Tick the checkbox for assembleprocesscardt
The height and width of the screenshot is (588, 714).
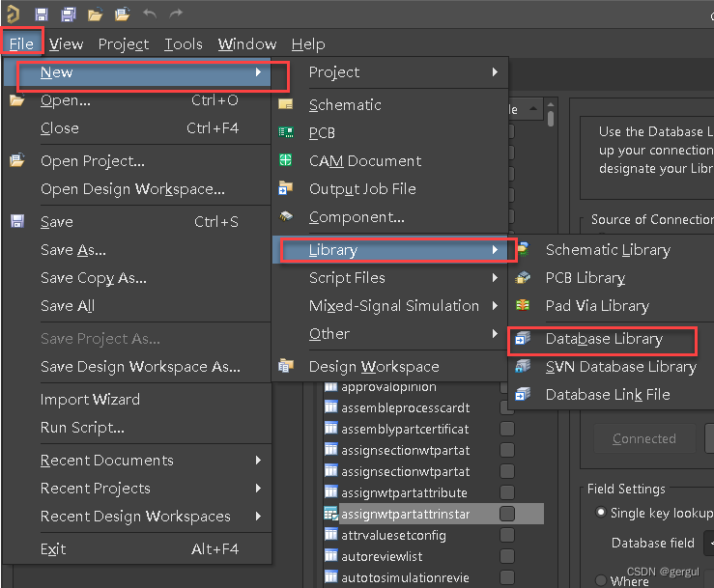pyautogui.click(x=507, y=407)
